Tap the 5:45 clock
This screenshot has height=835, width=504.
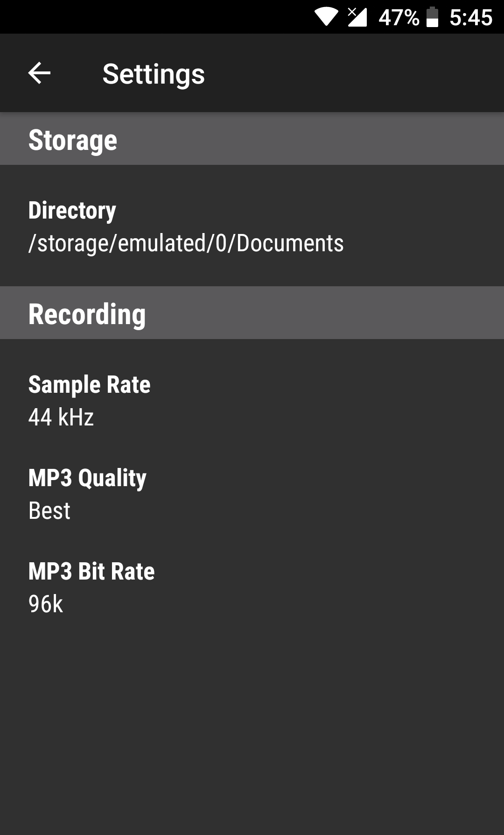click(470, 18)
